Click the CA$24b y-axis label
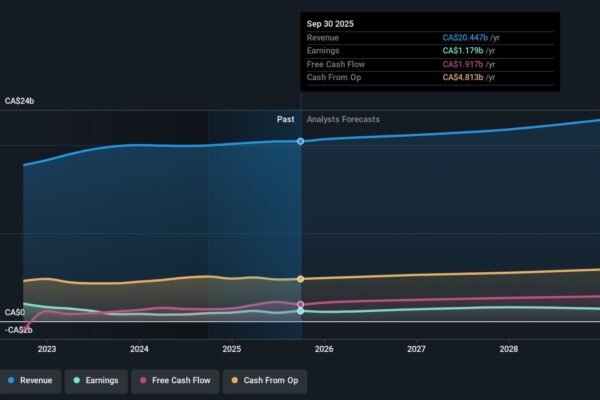This screenshot has height=400, width=600. tap(20, 101)
